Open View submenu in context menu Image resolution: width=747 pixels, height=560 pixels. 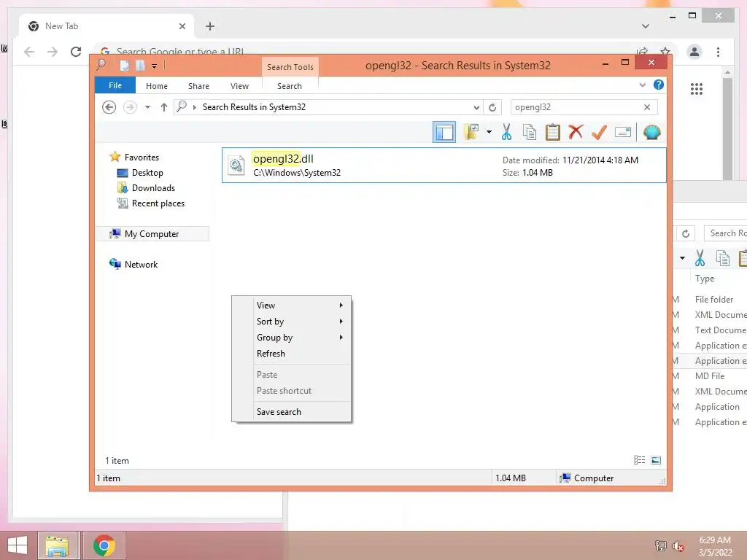point(292,306)
